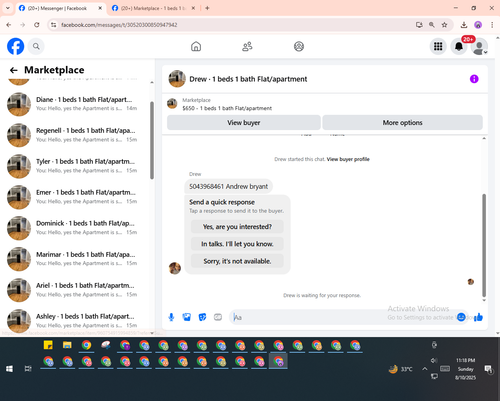Open the browser zoom magnifier icon
Viewport: 500px width, 401px height.
[432, 25]
